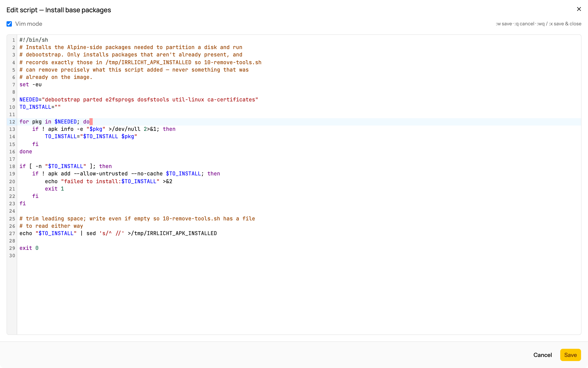This screenshot has width=588, height=368.
Task: Click the NEEDED= packages assignment line
Action: pyautogui.click(x=139, y=100)
